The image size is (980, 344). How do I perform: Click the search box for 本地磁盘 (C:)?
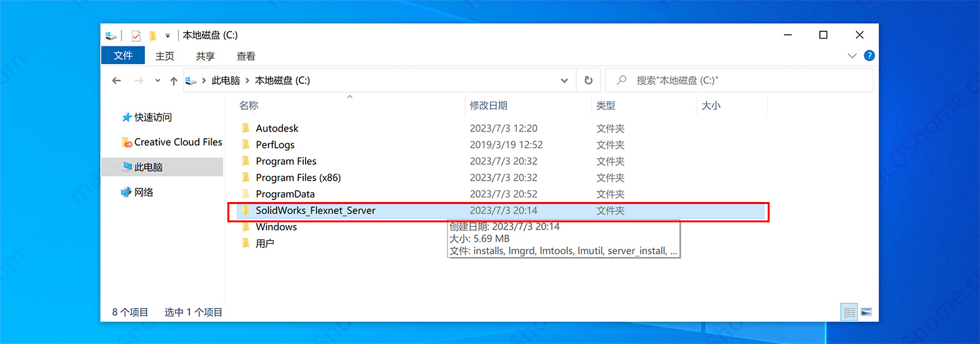pos(739,80)
